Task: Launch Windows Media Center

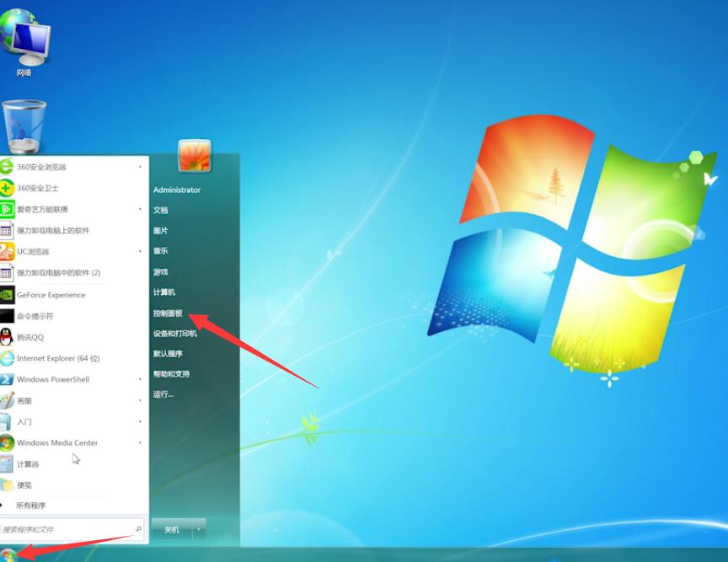Action: [73, 443]
